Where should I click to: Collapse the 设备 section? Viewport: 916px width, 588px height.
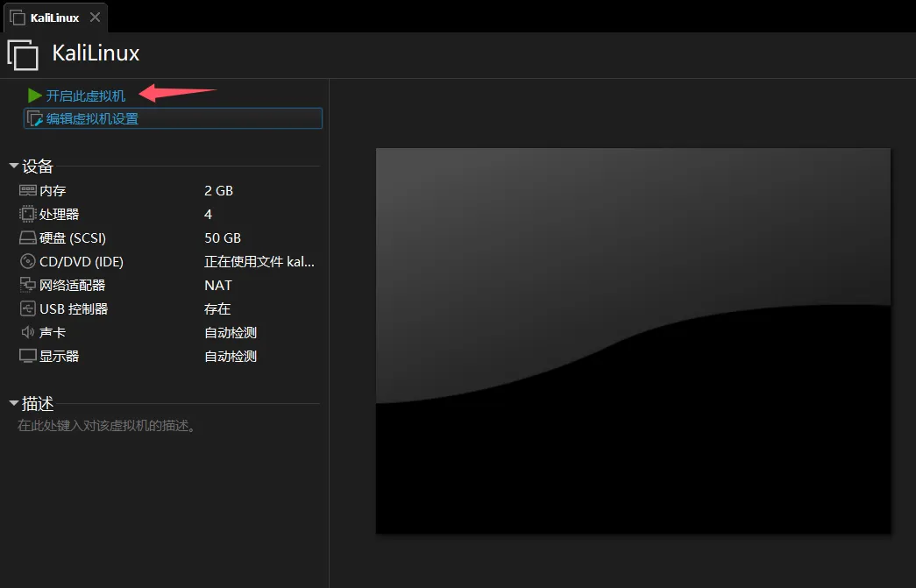[14, 166]
